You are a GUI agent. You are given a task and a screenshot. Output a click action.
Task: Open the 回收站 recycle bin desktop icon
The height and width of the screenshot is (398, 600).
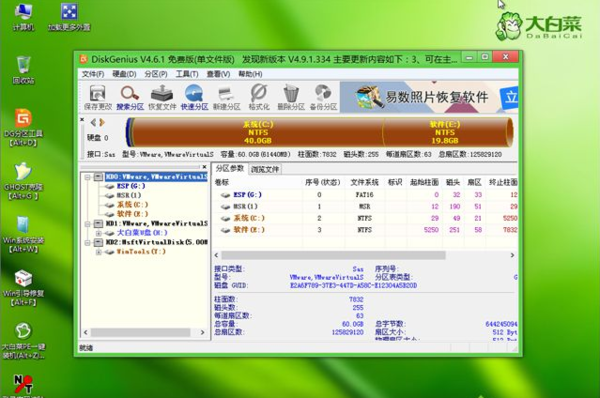tap(23, 70)
